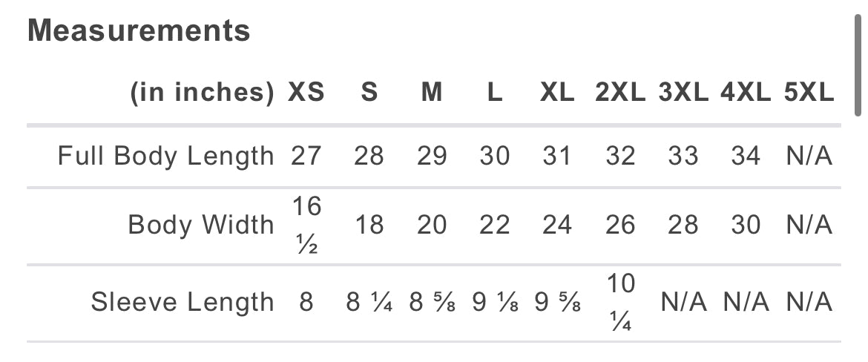The width and height of the screenshot is (868, 362).
Task: Click the S sleeve length 8 ¼ cell
Action: pos(369,302)
